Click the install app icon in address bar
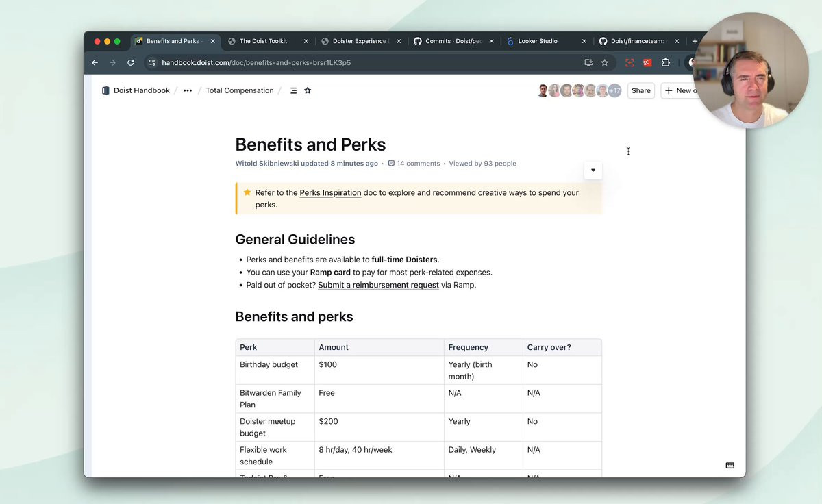The width and height of the screenshot is (822, 504). coord(588,62)
